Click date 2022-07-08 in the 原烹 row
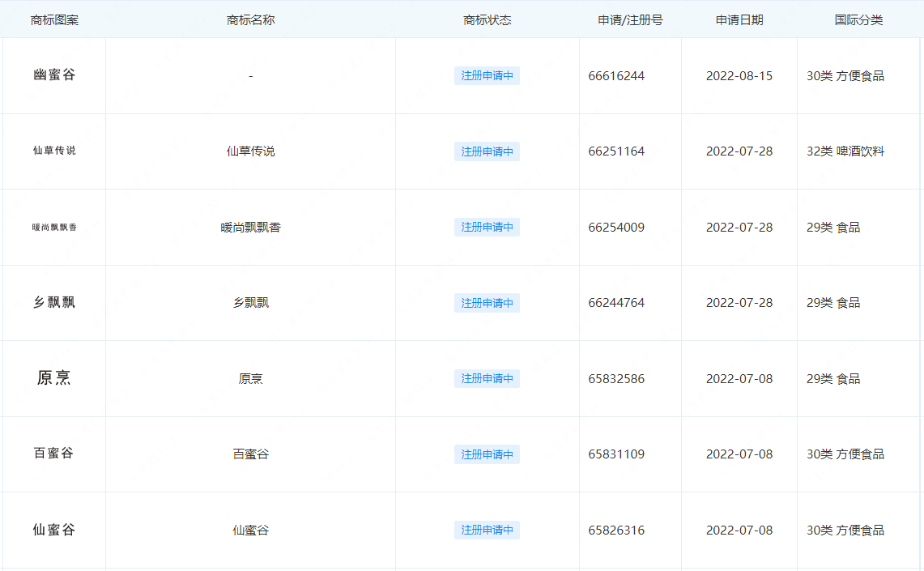The width and height of the screenshot is (924, 571). coord(739,379)
